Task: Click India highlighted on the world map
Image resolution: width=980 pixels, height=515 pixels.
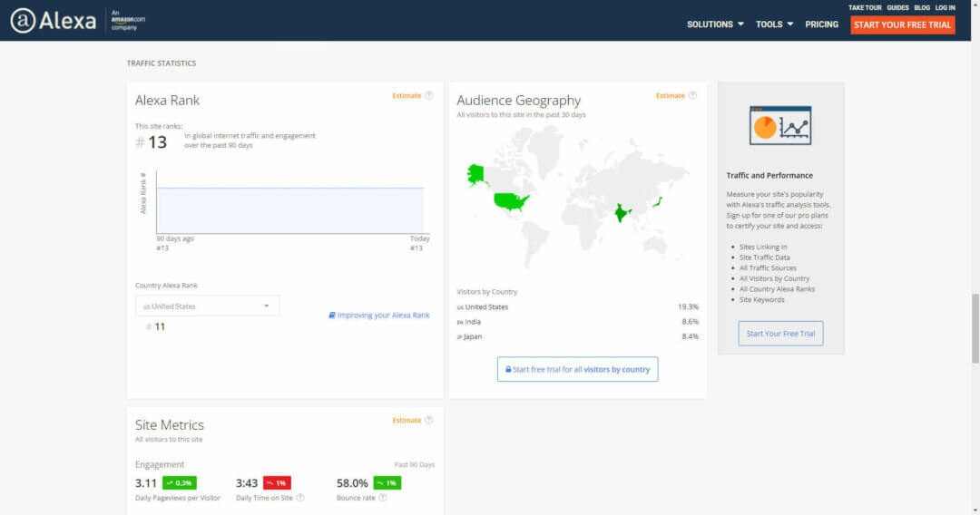Action: pyautogui.click(x=622, y=212)
